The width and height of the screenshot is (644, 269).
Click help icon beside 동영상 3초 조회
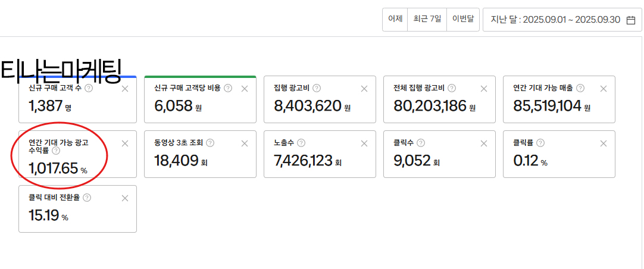(x=210, y=143)
